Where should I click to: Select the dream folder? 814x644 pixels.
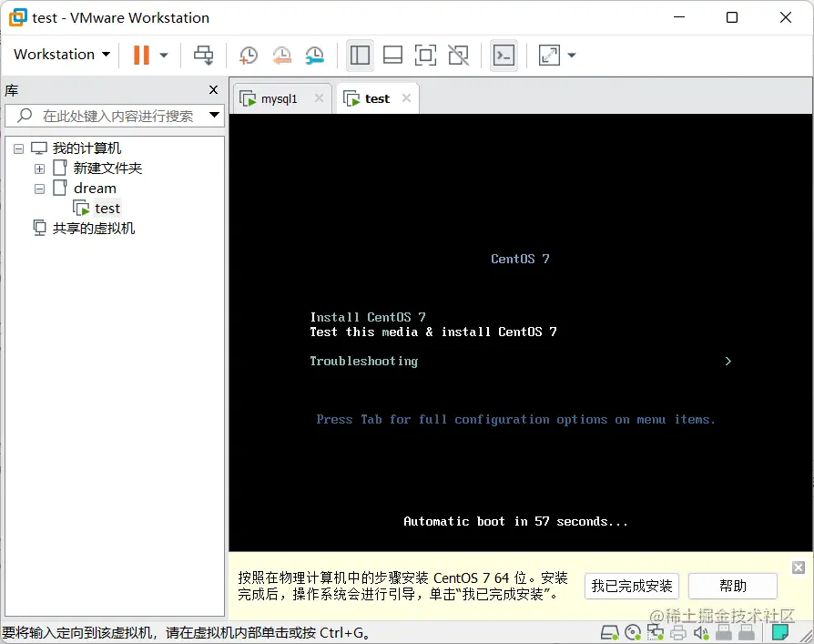point(95,188)
